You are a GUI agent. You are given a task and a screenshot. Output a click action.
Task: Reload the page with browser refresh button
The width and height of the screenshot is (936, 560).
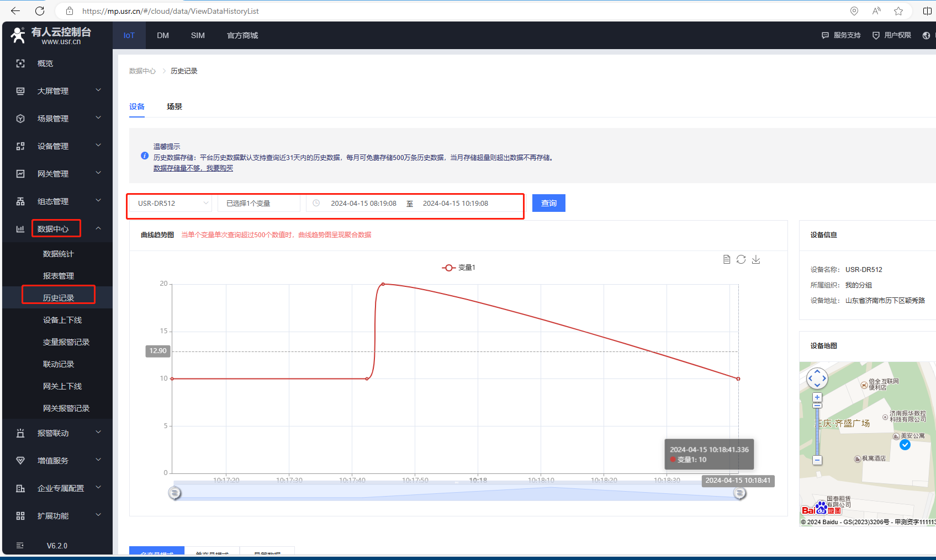pos(40,11)
